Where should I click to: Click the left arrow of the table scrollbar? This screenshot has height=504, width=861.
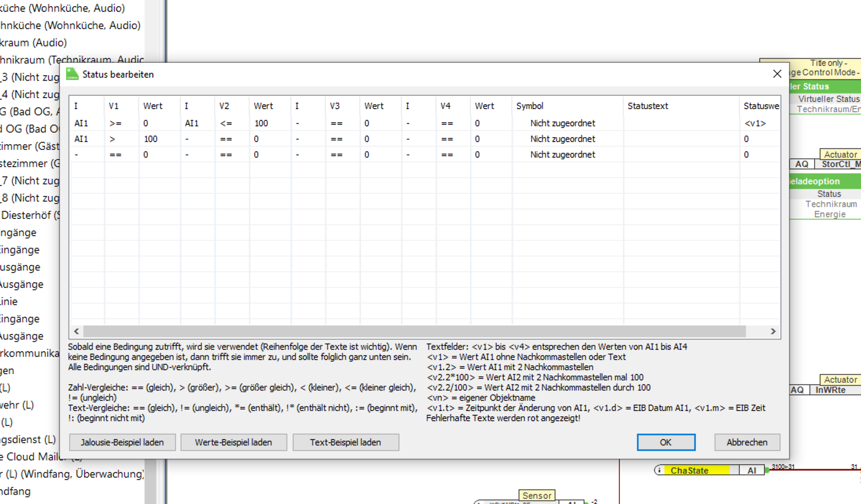(77, 331)
